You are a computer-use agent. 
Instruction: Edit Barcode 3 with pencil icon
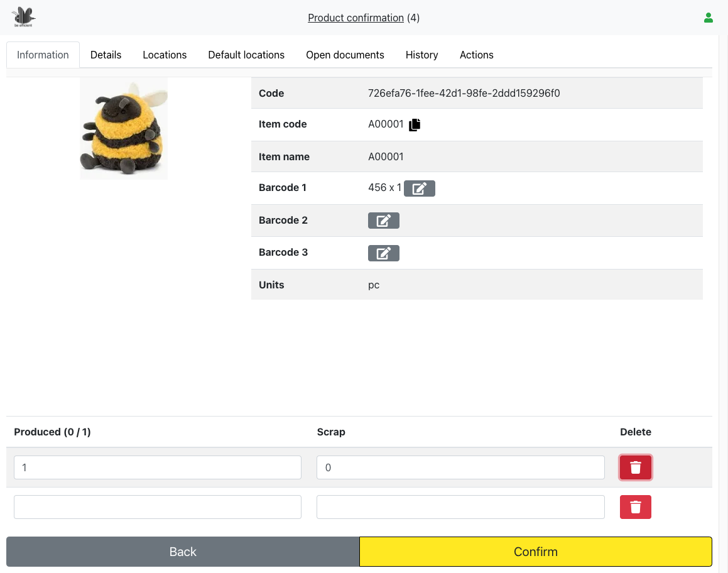[x=383, y=253]
